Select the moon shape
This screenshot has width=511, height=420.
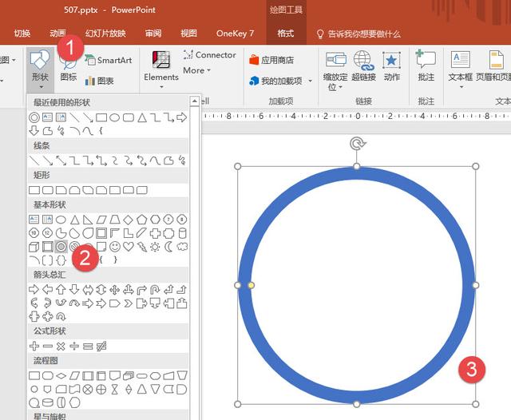pos(168,247)
